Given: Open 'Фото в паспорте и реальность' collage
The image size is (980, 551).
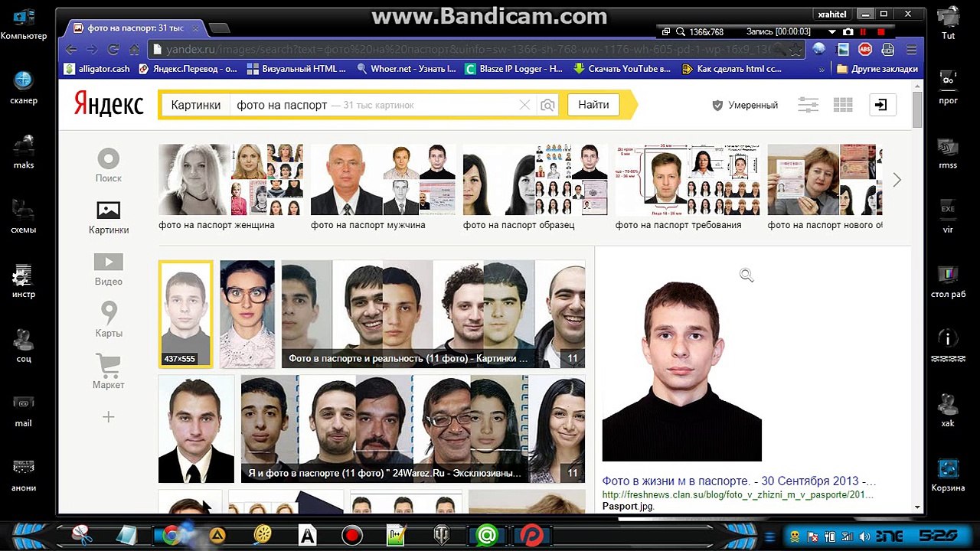Looking at the screenshot, I should pos(433,315).
